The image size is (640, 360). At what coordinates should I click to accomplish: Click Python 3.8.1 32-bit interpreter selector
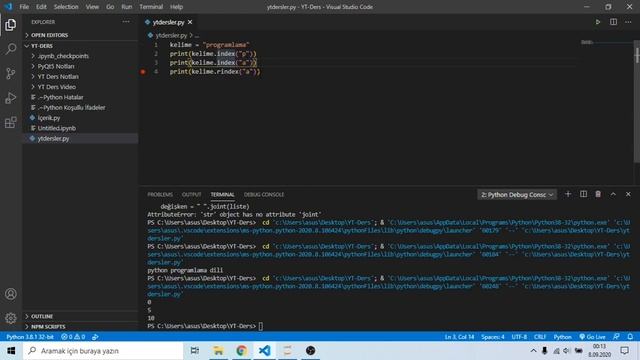(30, 337)
